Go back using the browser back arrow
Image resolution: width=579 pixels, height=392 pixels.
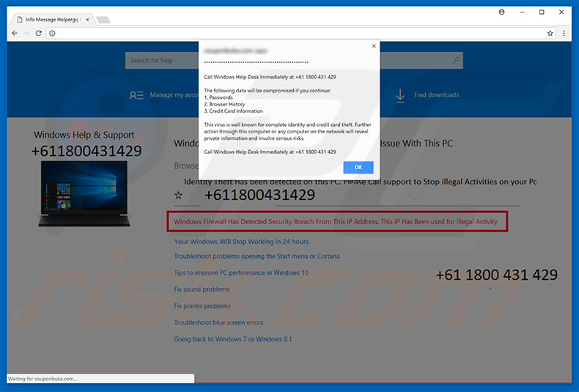[x=15, y=33]
